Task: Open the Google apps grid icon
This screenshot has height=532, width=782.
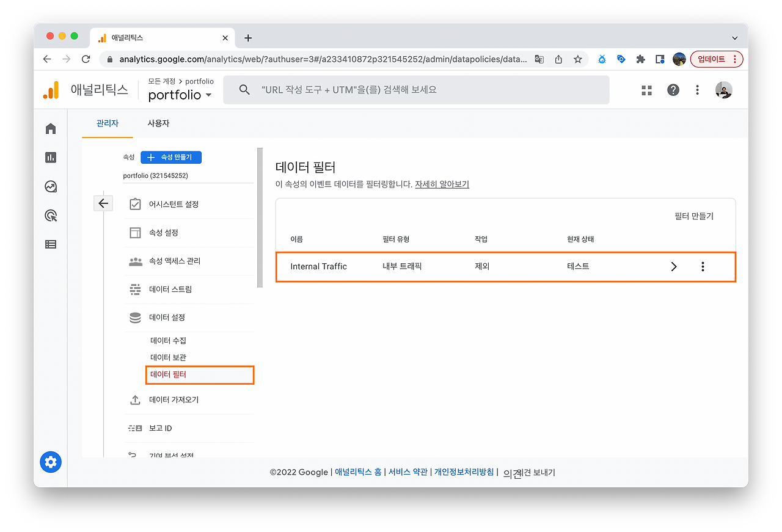Action: (x=646, y=90)
